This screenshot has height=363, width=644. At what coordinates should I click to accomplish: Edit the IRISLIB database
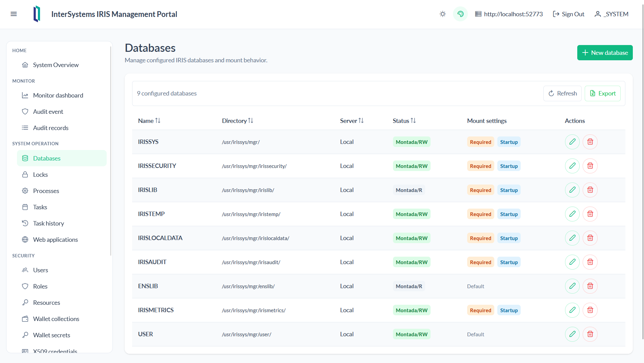[x=572, y=190]
